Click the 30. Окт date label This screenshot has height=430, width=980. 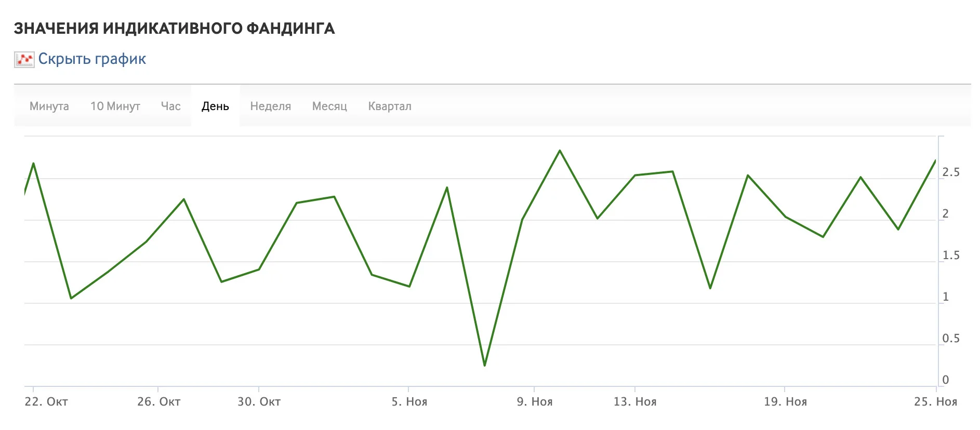tap(259, 401)
